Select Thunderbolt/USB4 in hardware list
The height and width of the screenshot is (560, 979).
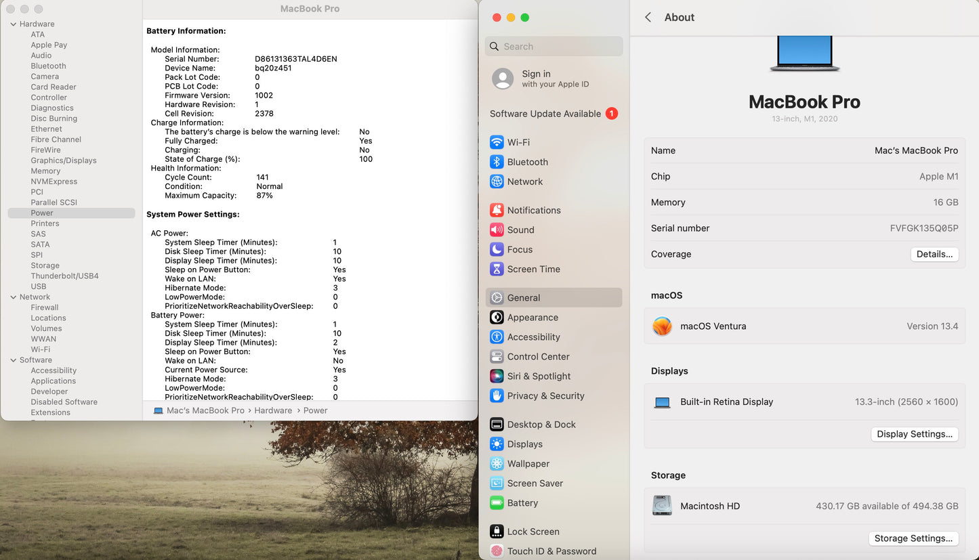64,276
